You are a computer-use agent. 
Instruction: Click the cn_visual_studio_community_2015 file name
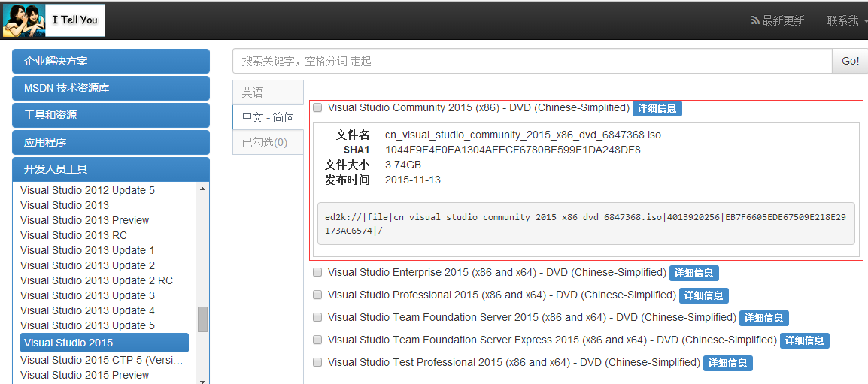coord(523,135)
